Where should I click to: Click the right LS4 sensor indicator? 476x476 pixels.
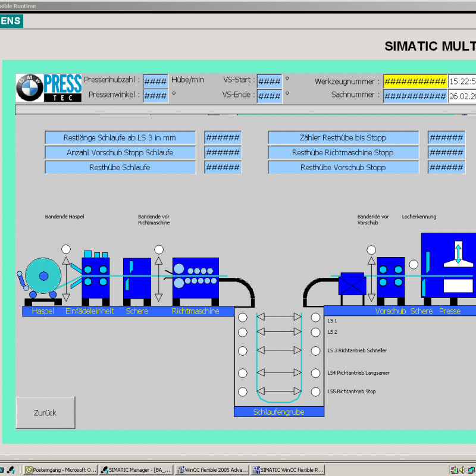pos(316,373)
